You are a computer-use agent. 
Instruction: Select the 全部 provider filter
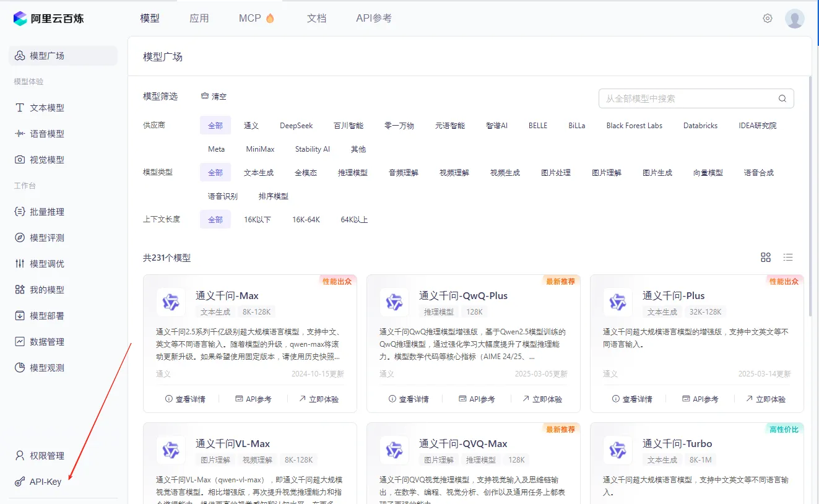[215, 126]
